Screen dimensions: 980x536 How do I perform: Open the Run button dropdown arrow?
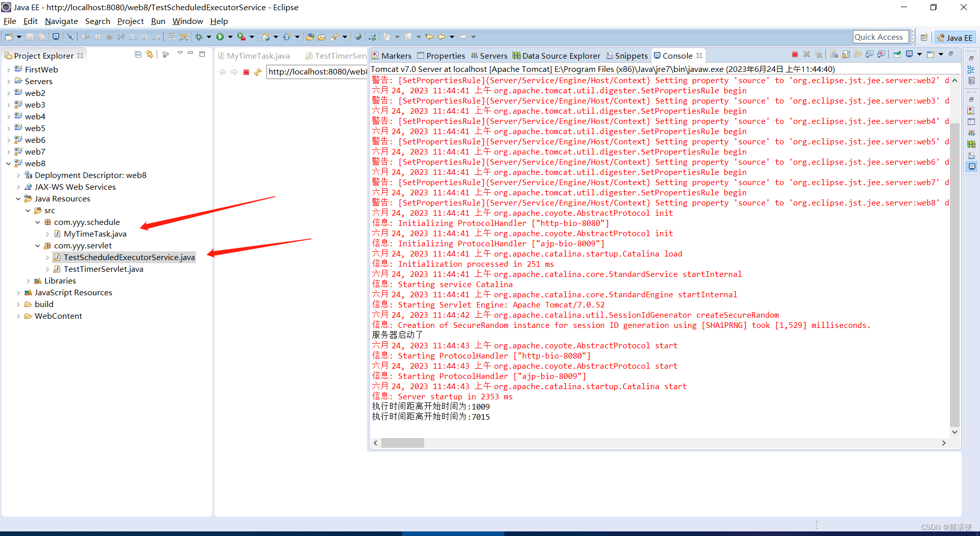click(230, 37)
